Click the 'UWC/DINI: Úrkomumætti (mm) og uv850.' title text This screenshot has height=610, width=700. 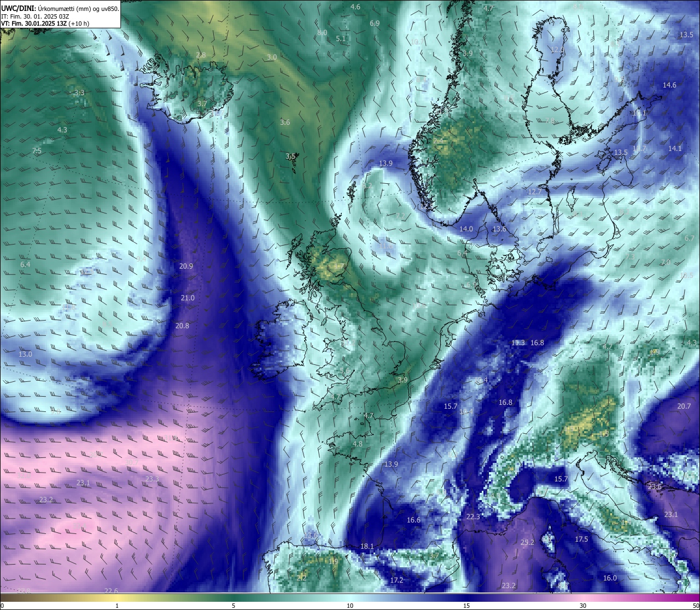pyautogui.click(x=60, y=8)
